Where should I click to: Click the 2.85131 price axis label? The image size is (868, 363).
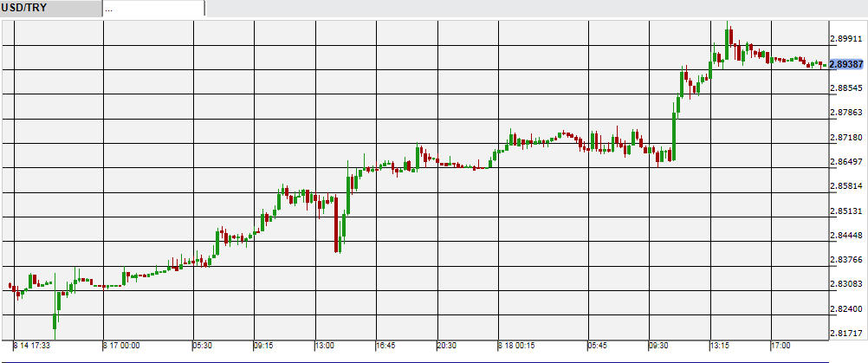pos(846,211)
